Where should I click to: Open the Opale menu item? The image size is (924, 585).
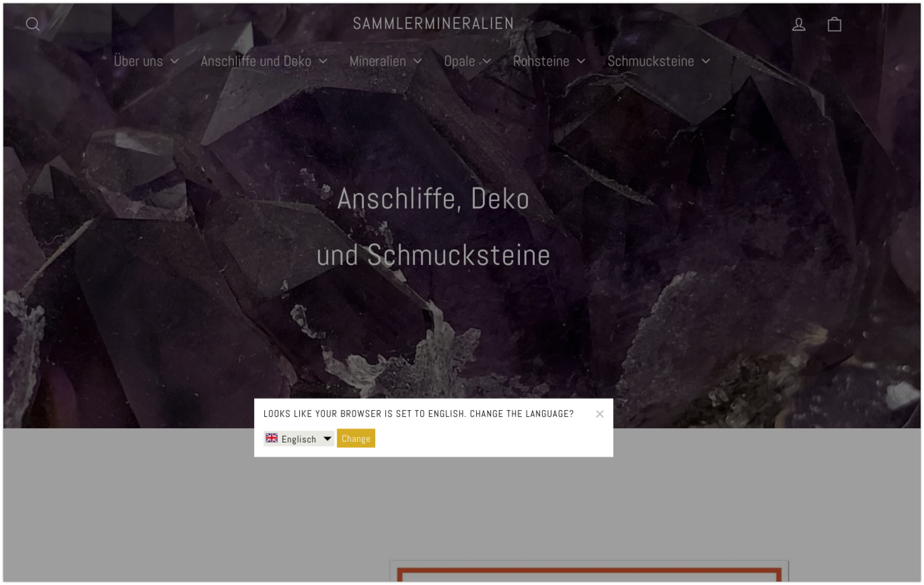[x=459, y=62]
